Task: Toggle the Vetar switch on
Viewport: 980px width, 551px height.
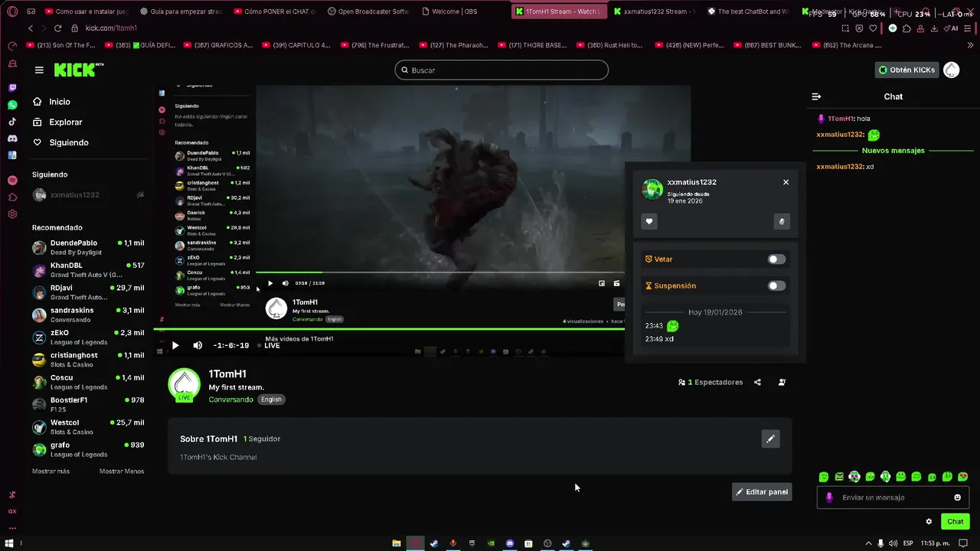Action: coord(776,259)
